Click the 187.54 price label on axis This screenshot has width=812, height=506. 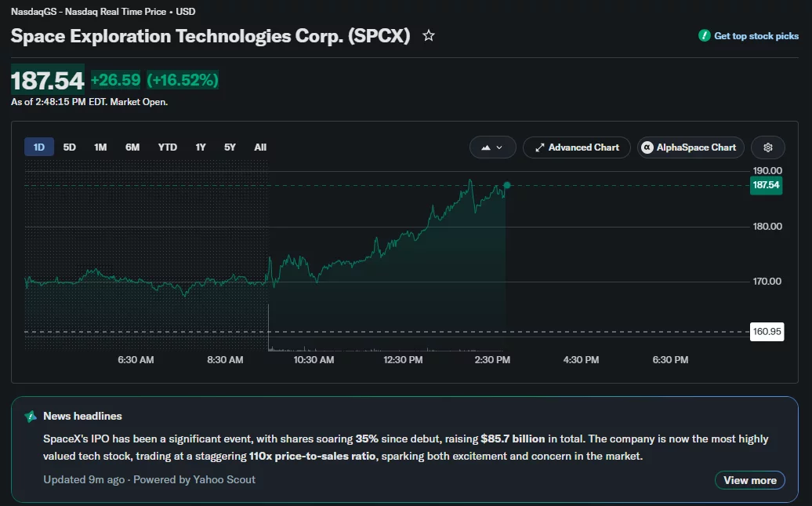coord(766,185)
